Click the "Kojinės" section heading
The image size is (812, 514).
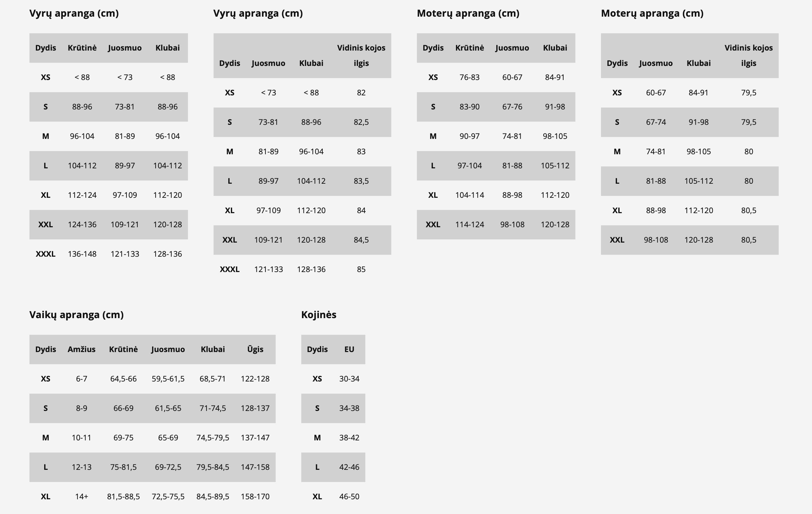(319, 315)
